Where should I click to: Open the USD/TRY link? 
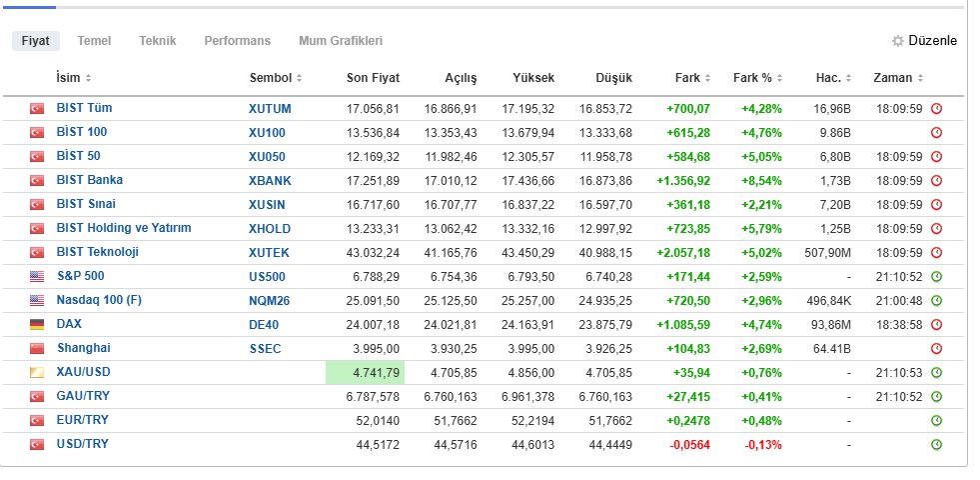click(x=83, y=444)
